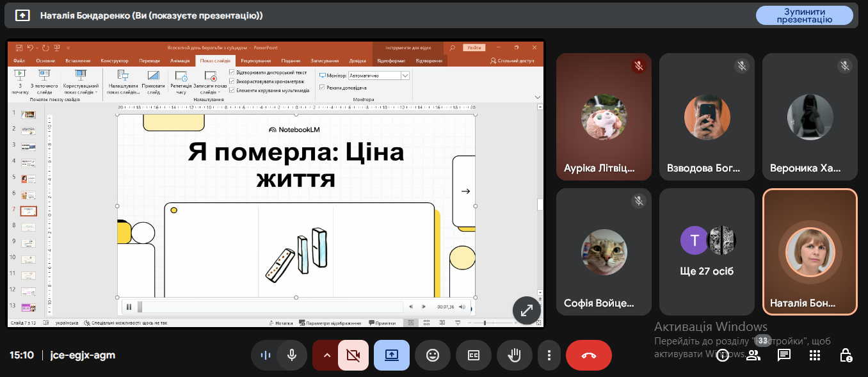
Task: Turn on the camera button
Action: coord(353,355)
